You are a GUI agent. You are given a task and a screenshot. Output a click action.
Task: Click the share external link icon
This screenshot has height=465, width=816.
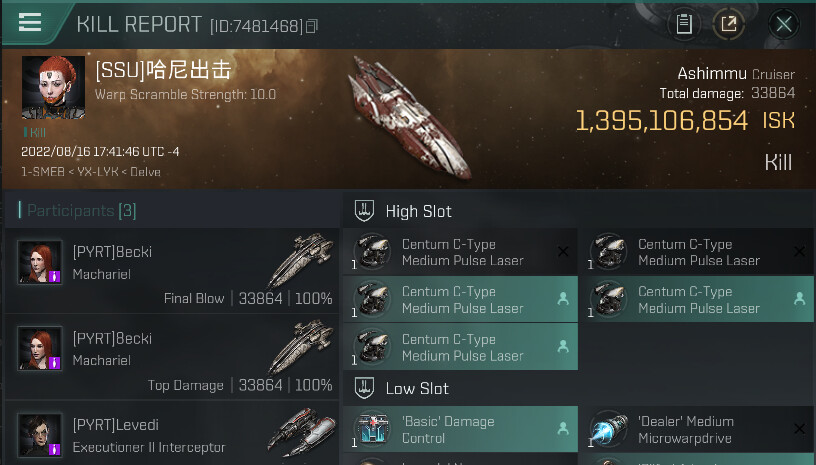pos(729,24)
